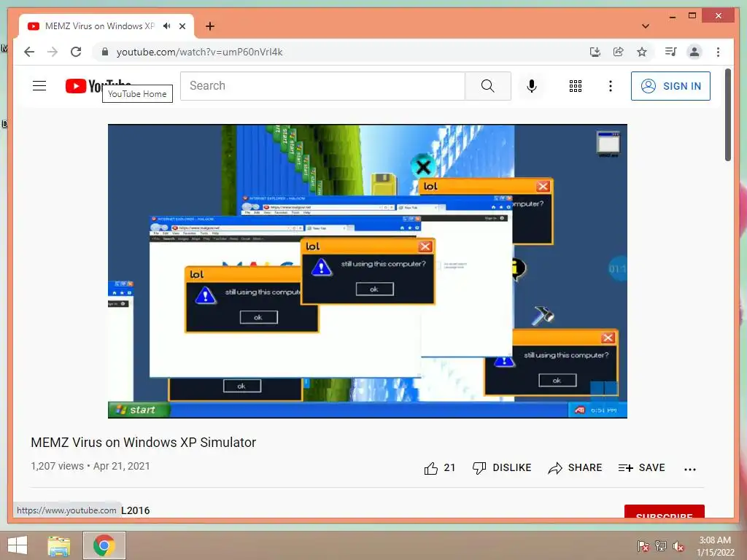Share this page icon in address bar
Viewport: 747px width, 560px height.
(619, 52)
